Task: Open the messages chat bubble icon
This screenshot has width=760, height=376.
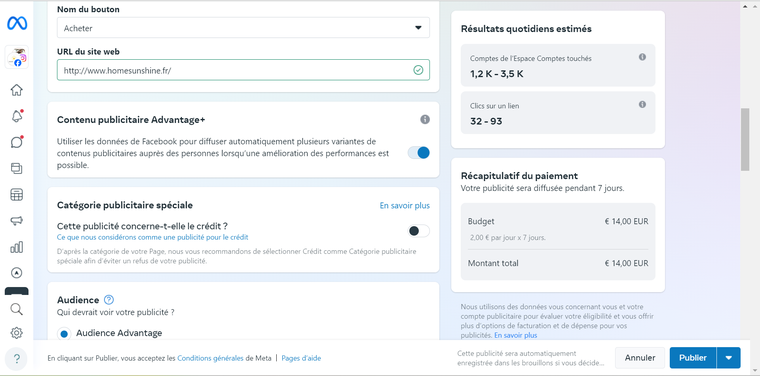Action: 16,142
